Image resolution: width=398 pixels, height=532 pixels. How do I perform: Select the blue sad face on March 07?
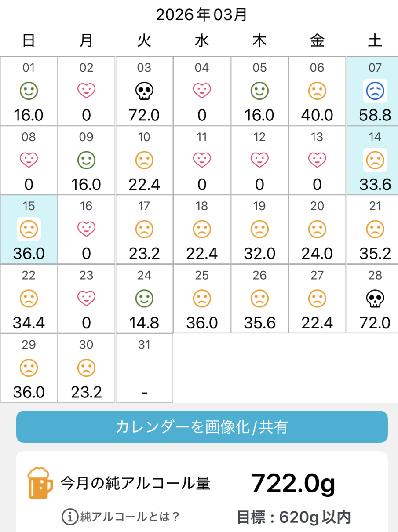pos(375,91)
